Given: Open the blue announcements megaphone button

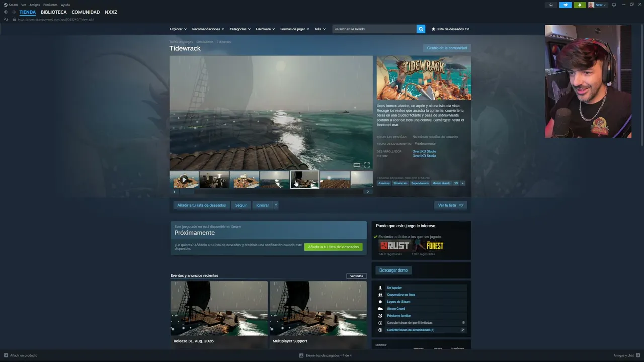Looking at the screenshot, I should point(565,5).
